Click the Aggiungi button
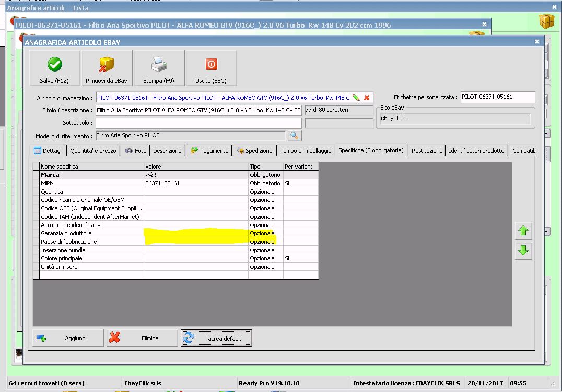Viewport: 562px width, 392px height. tap(68, 338)
